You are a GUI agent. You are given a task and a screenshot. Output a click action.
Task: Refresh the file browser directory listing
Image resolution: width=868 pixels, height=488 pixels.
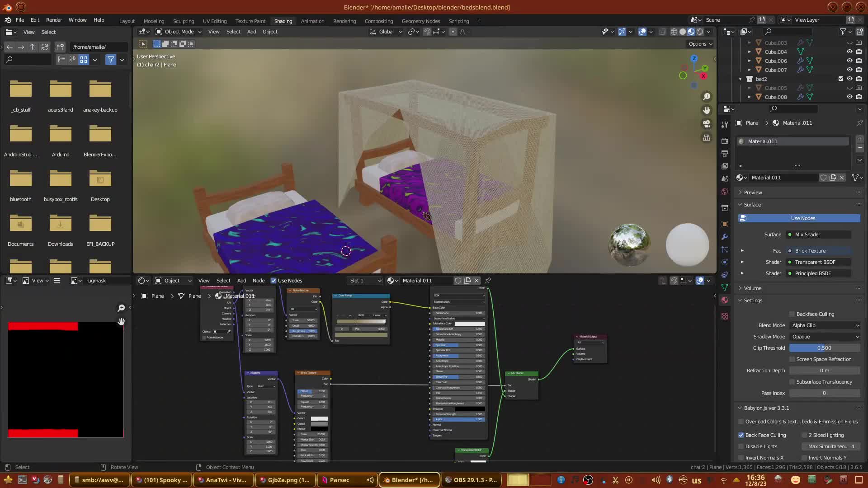click(x=44, y=47)
